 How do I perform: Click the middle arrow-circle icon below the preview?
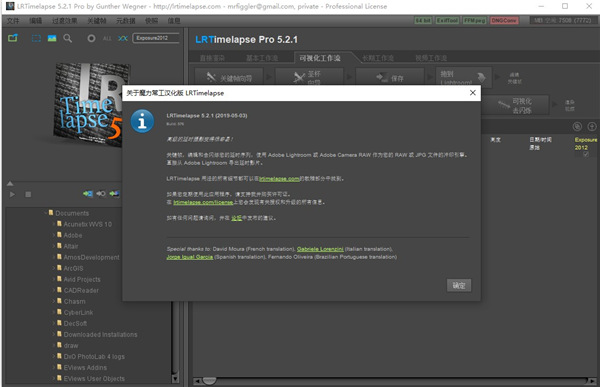point(101,194)
